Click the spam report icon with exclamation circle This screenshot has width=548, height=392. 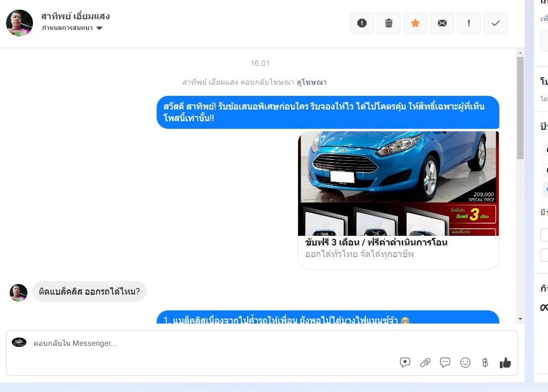pyautogui.click(x=362, y=23)
